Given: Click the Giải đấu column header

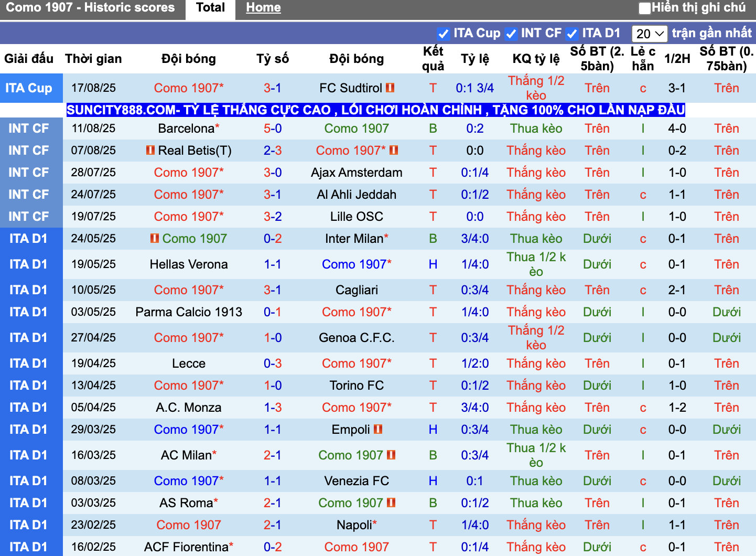Looking at the screenshot, I should [29, 59].
